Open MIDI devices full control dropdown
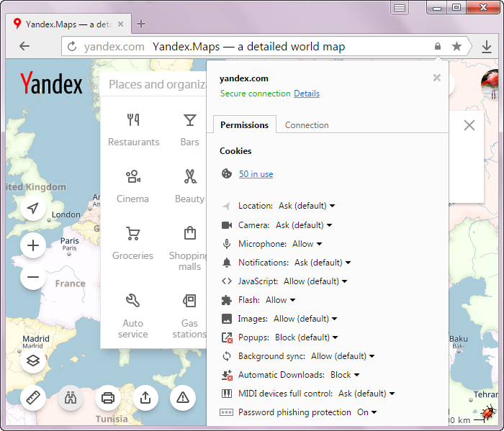This screenshot has height=431, width=504. tap(366, 394)
